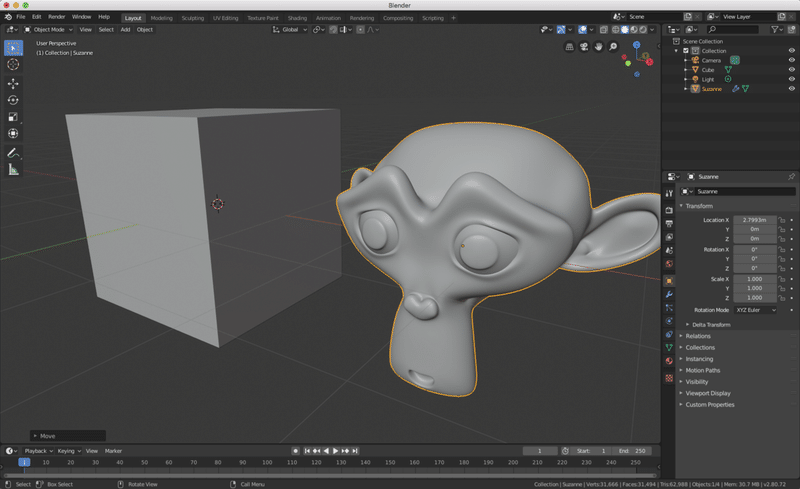Choose the Annotate pencil tool
The width and height of the screenshot is (800, 489).
(13, 153)
